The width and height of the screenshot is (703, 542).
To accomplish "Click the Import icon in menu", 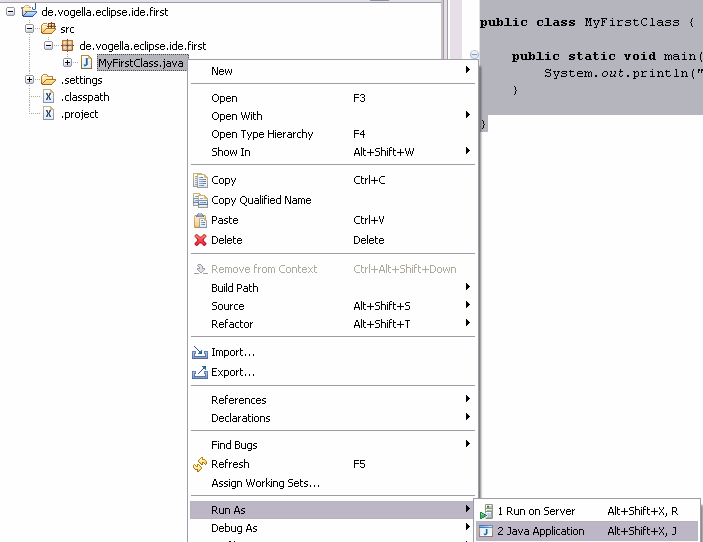I will click(199, 352).
